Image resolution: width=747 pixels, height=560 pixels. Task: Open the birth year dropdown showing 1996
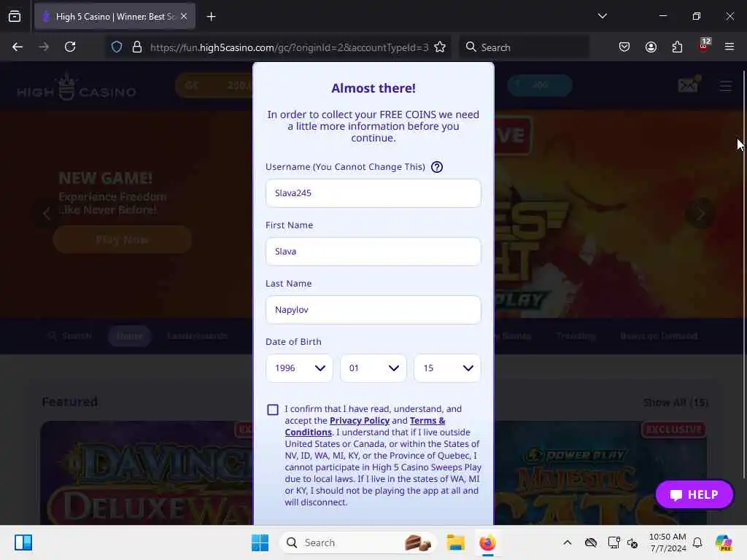click(299, 368)
